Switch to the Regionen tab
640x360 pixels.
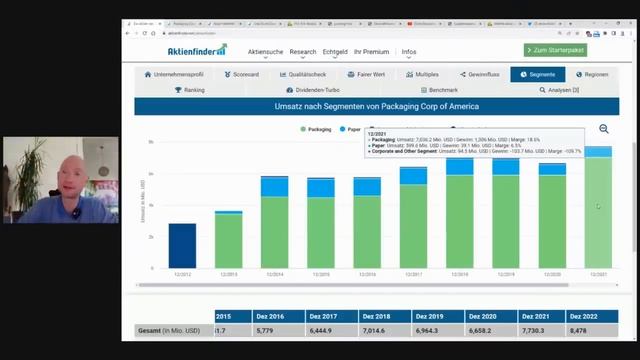[592, 74]
